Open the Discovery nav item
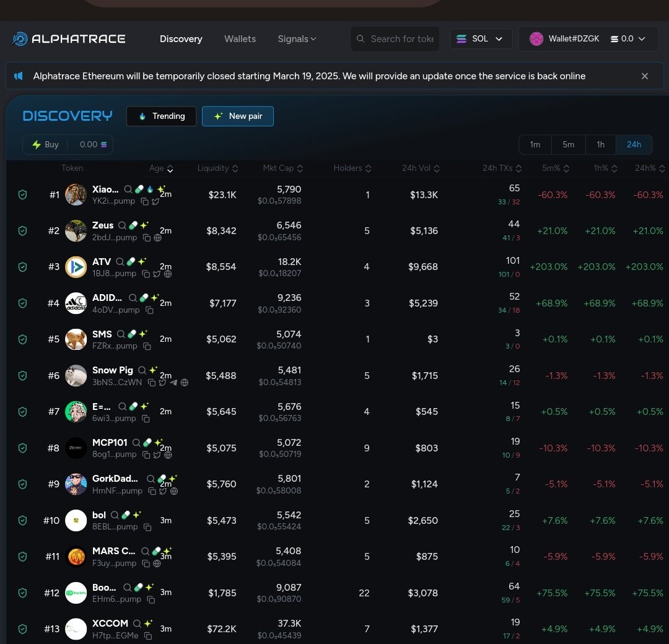The width and height of the screenshot is (669, 644). point(181,39)
